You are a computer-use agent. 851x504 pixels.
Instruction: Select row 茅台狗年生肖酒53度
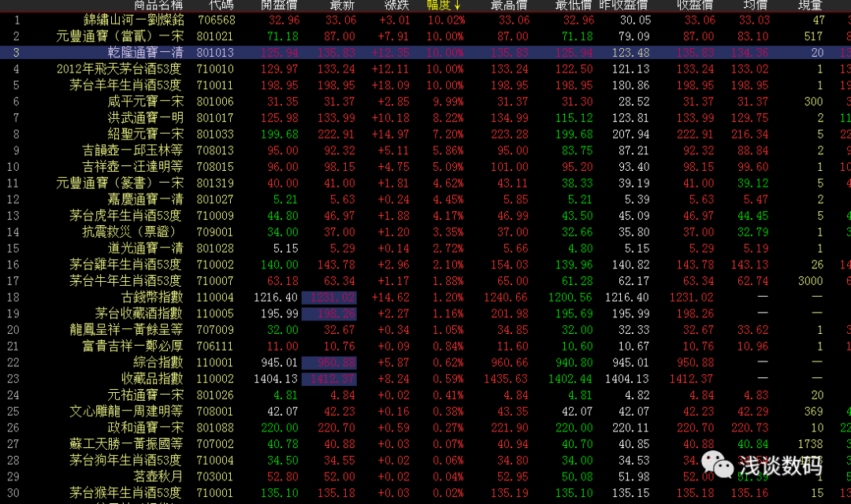point(425,460)
